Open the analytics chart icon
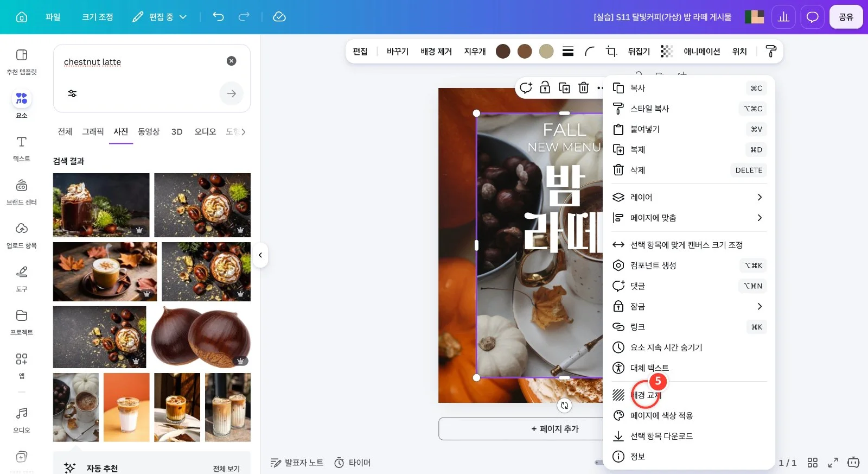Image resolution: width=868 pixels, height=474 pixels. [783, 17]
